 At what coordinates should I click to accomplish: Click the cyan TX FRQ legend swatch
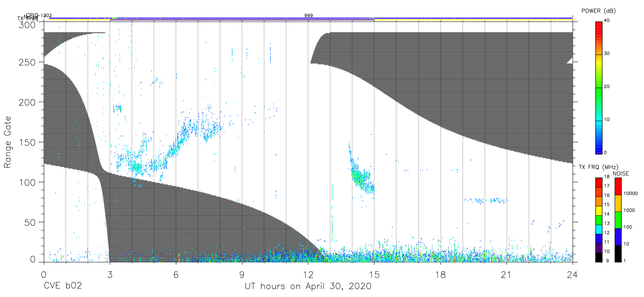(x=599, y=228)
